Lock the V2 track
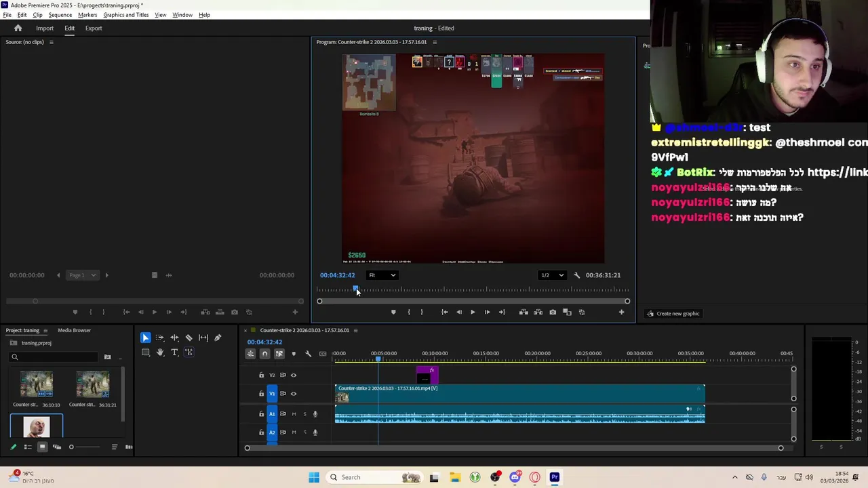The width and height of the screenshot is (868, 488). (261, 375)
